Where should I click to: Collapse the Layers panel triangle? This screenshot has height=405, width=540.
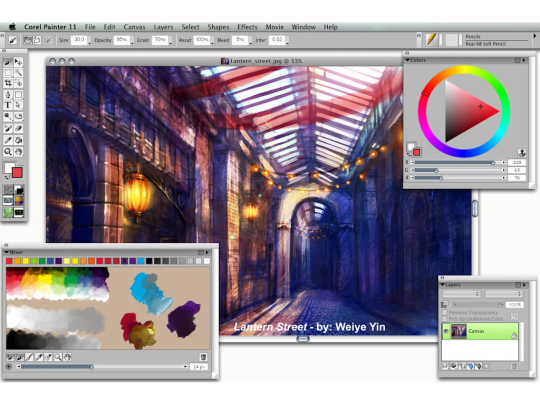pyautogui.click(x=443, y=285)
